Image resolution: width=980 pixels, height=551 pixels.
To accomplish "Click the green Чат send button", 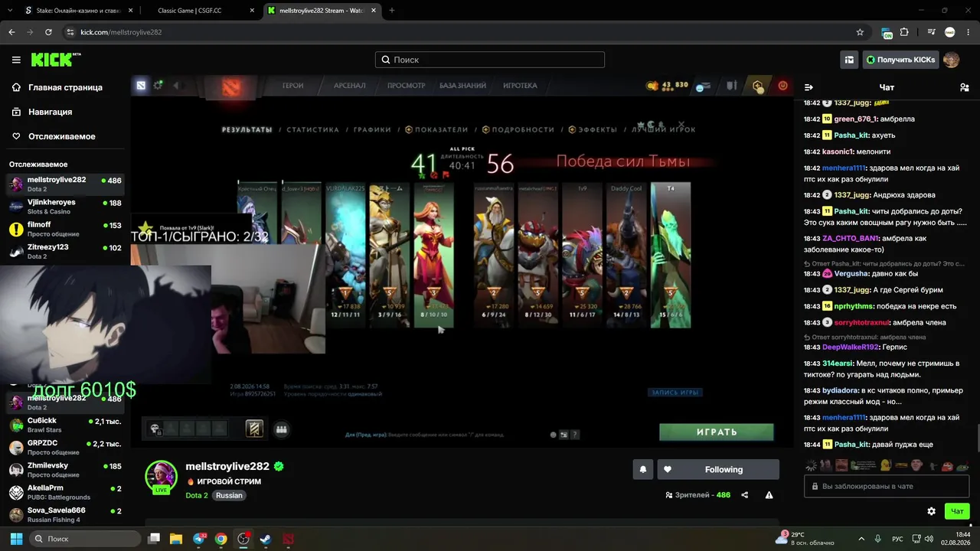I will tap(957, 511).
